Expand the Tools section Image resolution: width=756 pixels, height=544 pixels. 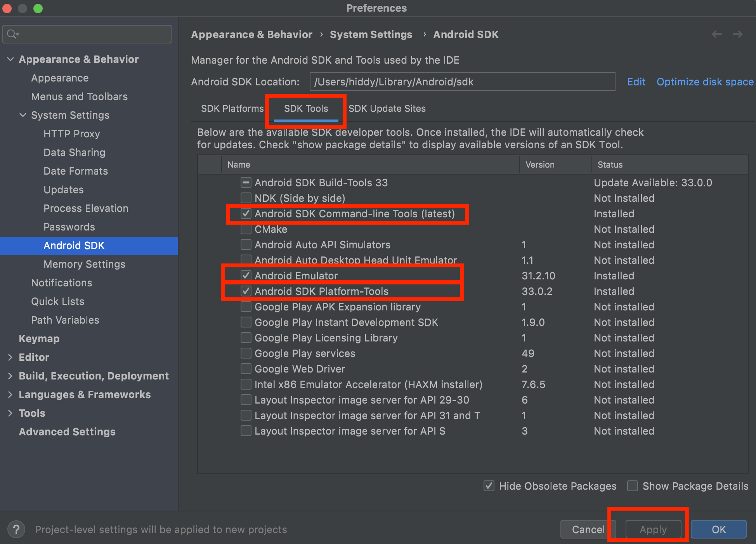10,413
